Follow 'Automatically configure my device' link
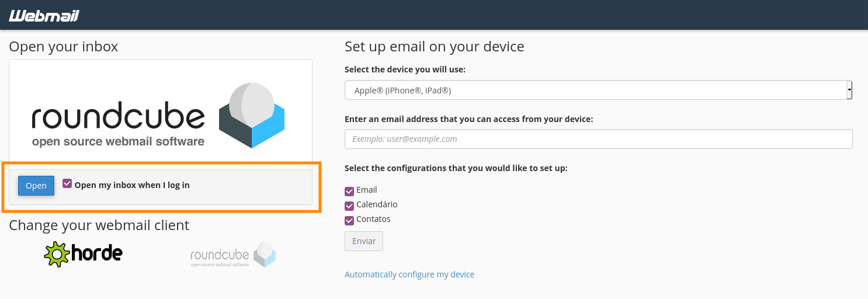The width and height of the screenshot is (868, 299). (409, 274)
